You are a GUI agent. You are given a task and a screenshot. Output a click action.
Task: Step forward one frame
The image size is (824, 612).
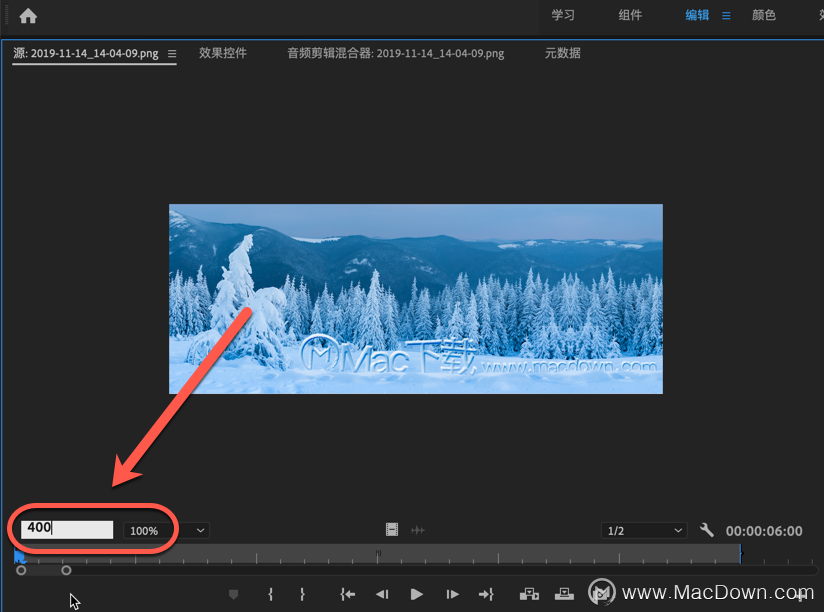tap(452, 594)
